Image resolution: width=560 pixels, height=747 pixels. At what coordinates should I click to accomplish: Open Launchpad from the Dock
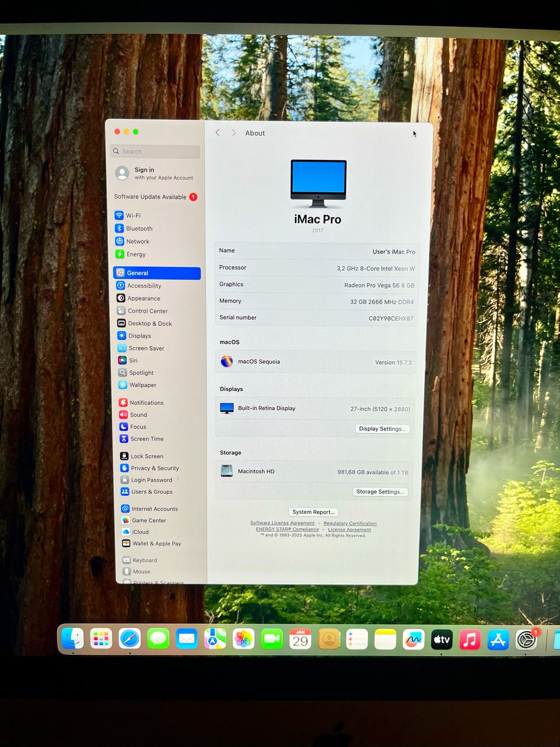(101, 638)
